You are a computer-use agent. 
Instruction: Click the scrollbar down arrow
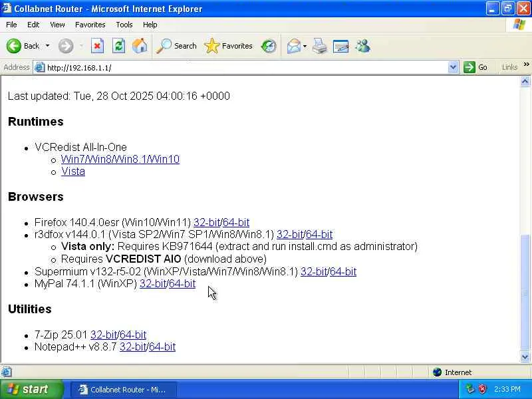pyautogui.click(x=525, y=356)
